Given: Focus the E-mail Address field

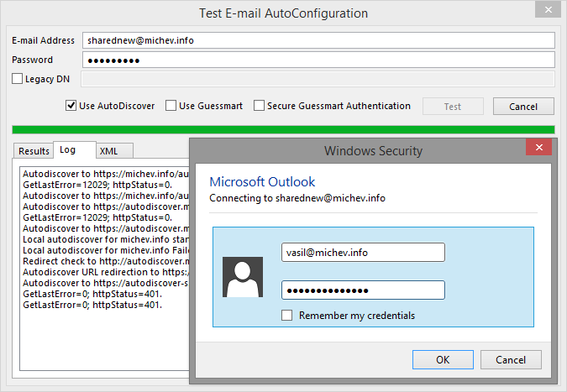Looking at the screenshot, I should coord(318,41).
